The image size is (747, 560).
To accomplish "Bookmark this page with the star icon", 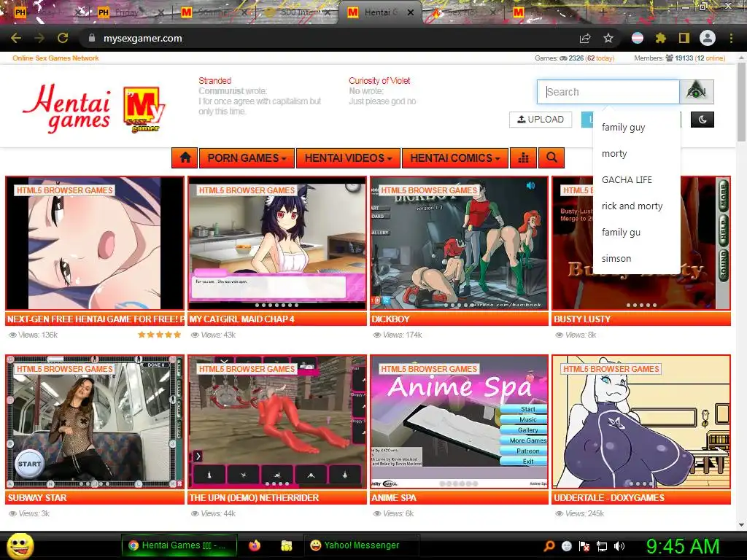I will click(608, 38).
